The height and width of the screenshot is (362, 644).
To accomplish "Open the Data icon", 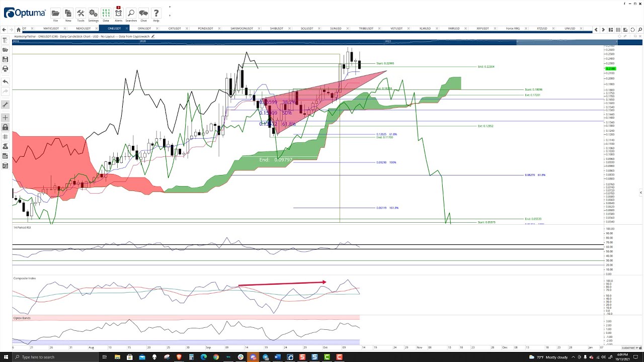I will (x=106, y=13).
